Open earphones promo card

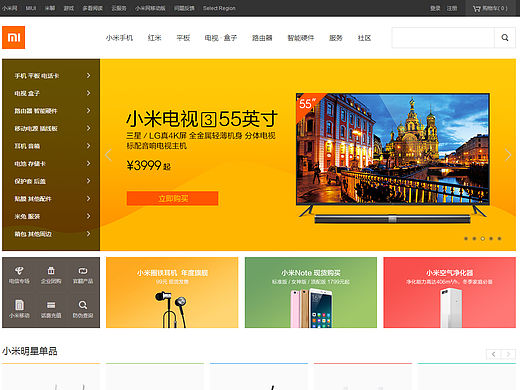(x=172, y=292)
